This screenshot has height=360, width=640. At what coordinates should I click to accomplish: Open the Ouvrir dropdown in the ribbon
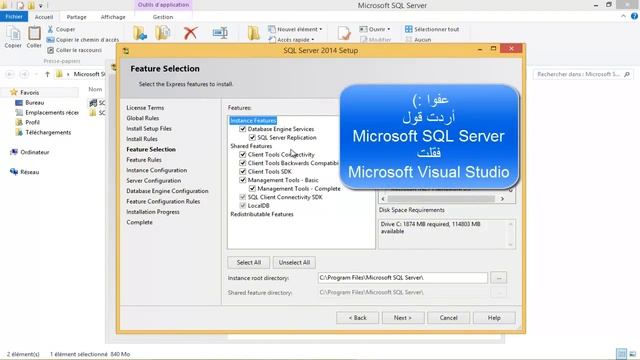point(375,29)
